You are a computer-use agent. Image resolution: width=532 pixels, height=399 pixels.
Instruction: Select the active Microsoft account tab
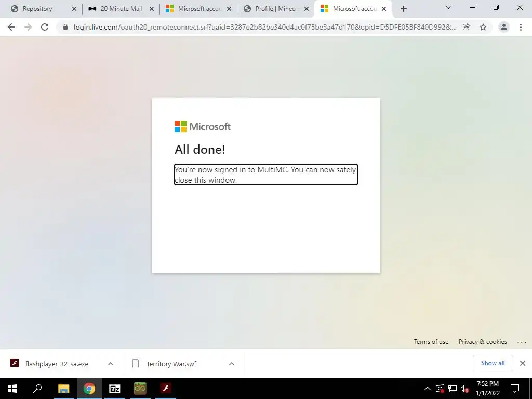354,9
